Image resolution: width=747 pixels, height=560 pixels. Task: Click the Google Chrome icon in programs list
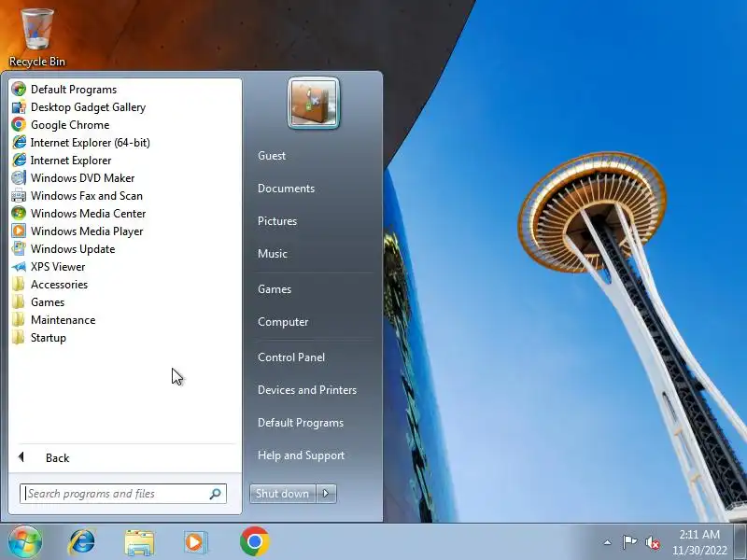tap(19, 125)
